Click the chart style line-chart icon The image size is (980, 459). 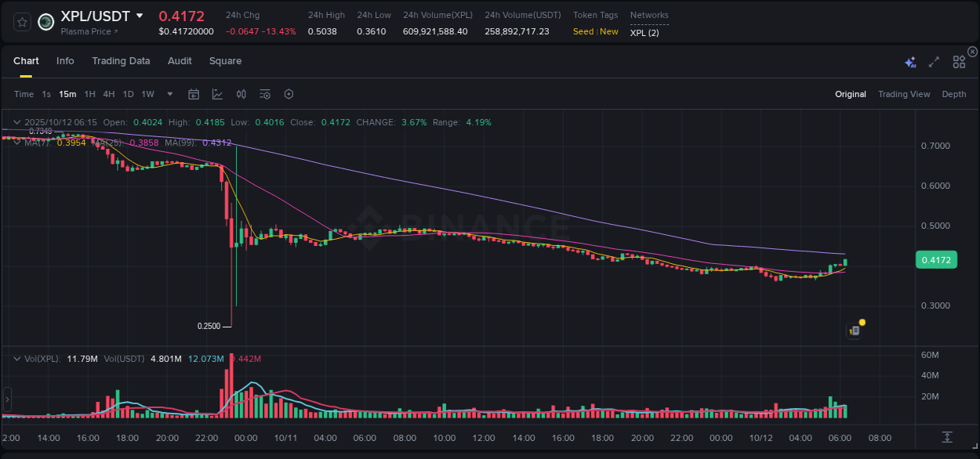tap(217, 94)
